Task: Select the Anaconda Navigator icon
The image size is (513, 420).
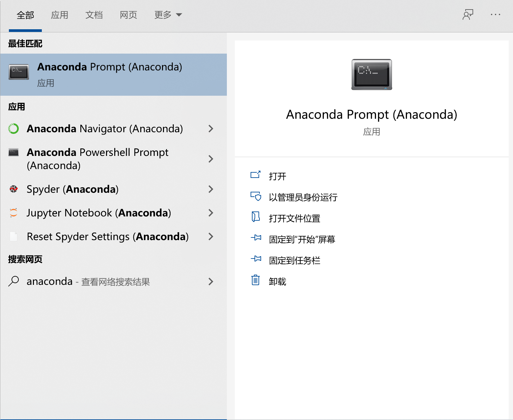Action: pyautogui.click(x=13, y=129)
